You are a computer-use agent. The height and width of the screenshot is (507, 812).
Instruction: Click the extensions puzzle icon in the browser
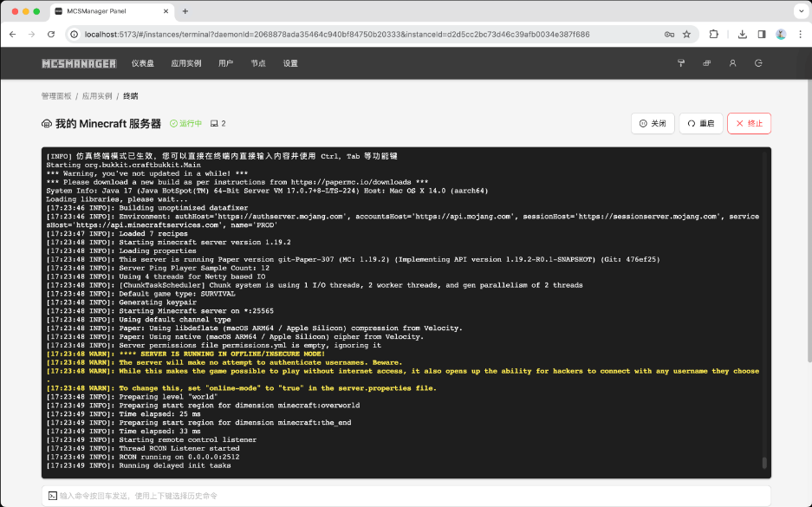tap(712, 36)
